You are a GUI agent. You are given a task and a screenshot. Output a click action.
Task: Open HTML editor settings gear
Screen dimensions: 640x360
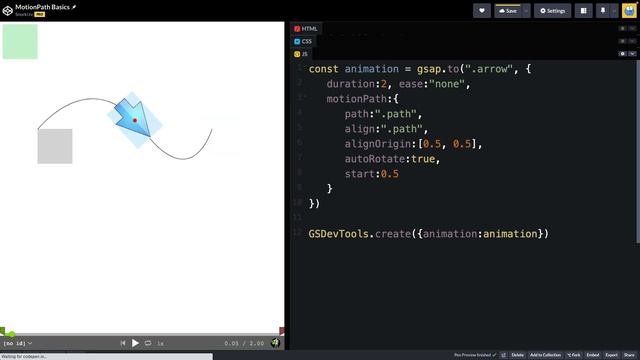(x=622, y=28)
